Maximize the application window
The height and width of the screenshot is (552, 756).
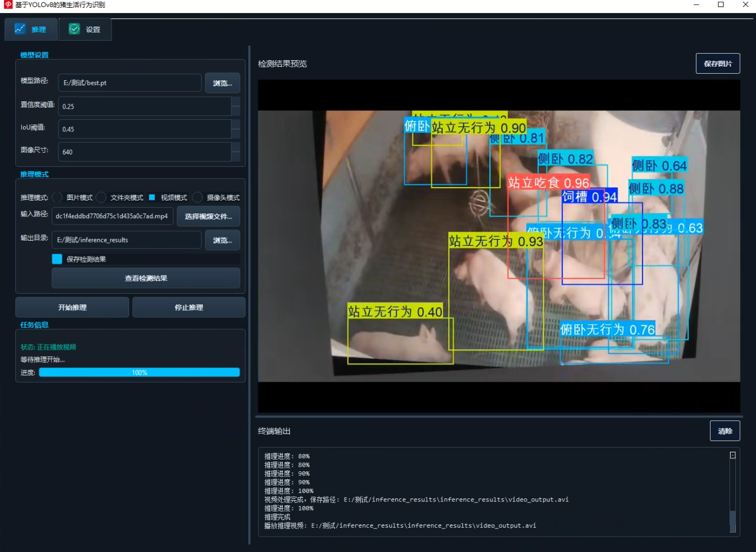pyautogui.click(x=721, y=5)
